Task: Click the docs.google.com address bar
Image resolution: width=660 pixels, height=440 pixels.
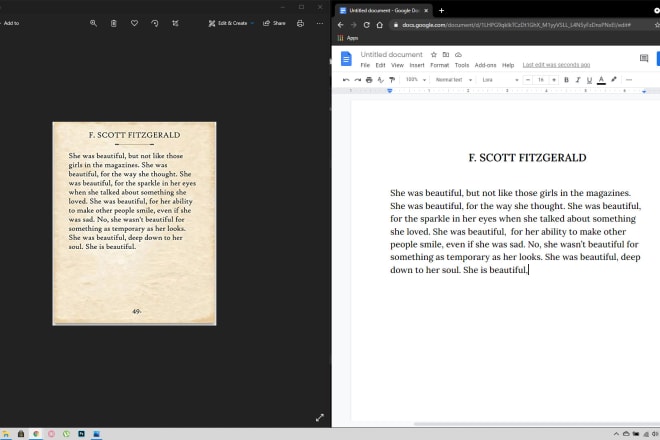Action: (520, 25)
